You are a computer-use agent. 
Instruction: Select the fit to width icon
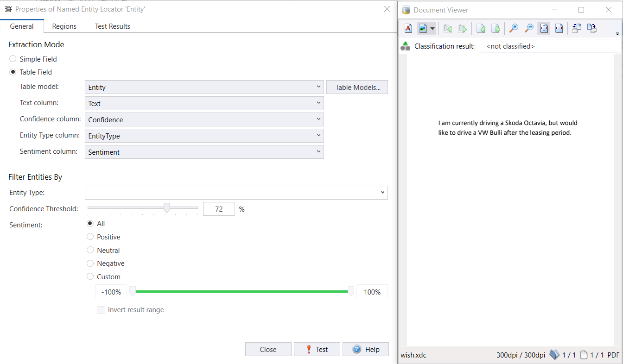tap(559, 29)
